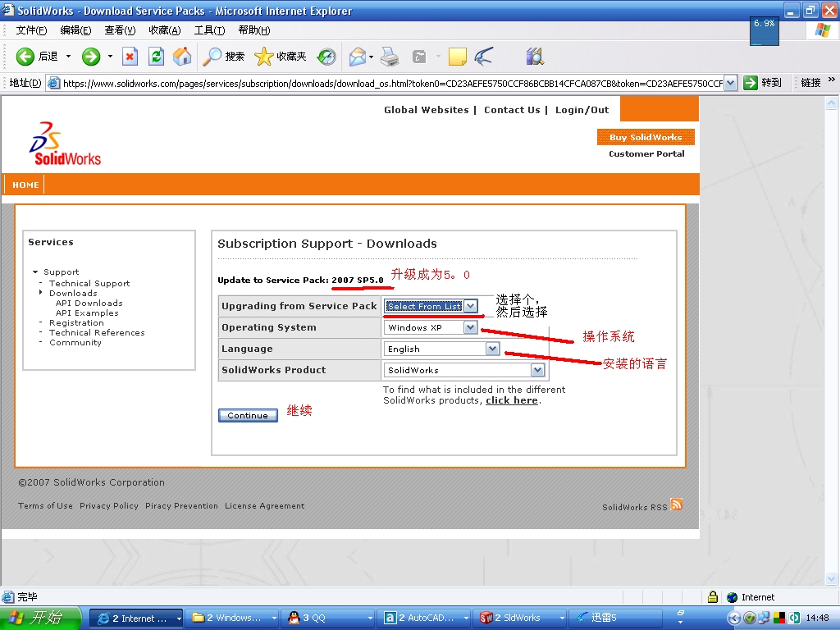Click inside the address URL field
Screen dimensions: 840x630
tap(393, 83)
